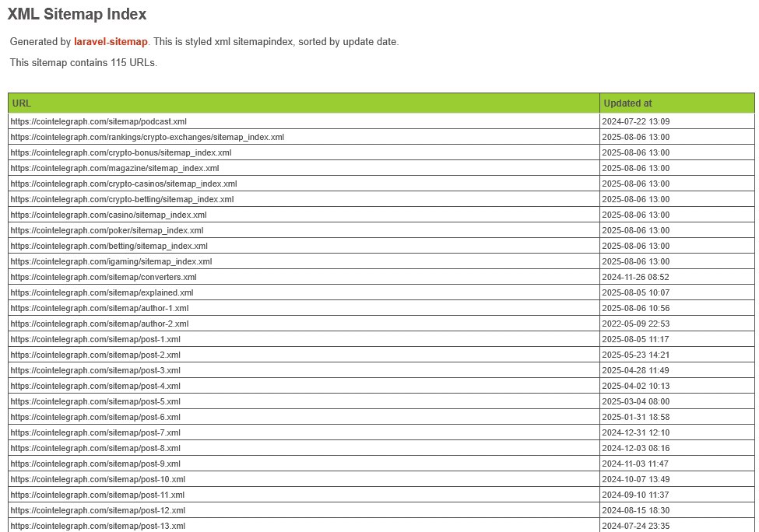Open the casino/sitemap_index.xml link
The width and height of the screenshot is (759, 532).
108,214
